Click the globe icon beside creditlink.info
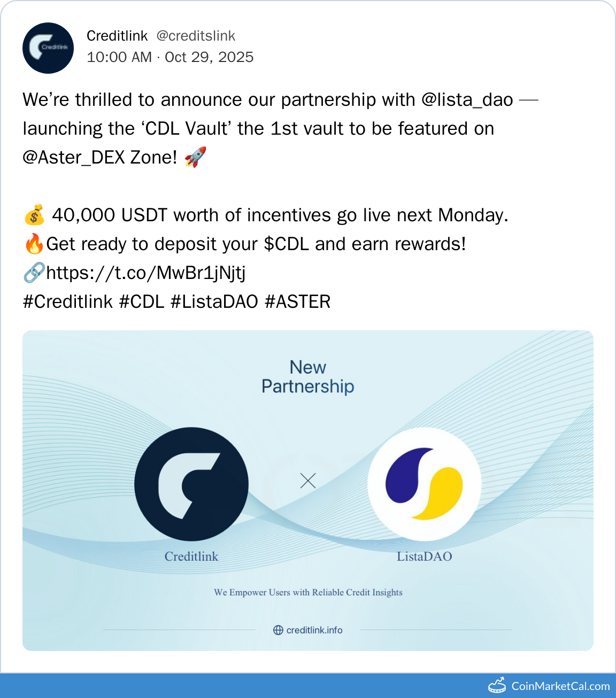The width and height of the screenshot is (616, 698). coord(278,630)
